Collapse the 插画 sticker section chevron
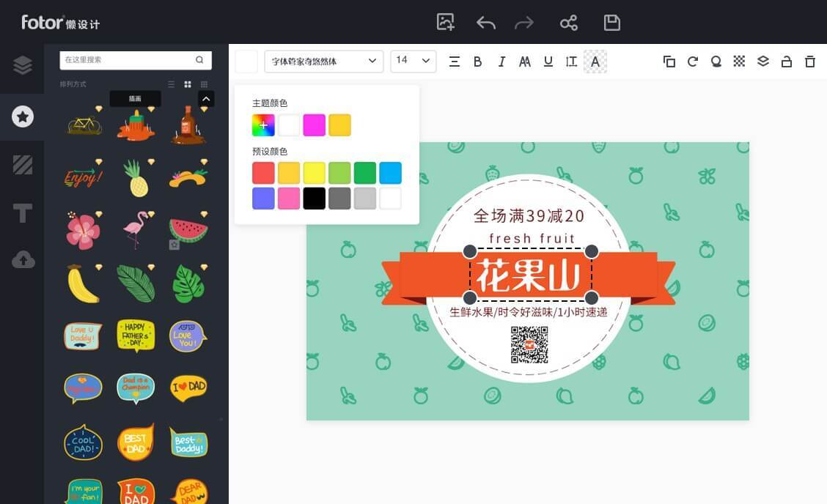Image resolution: width=827 pixels, height=504 pixels. point(206,97)
